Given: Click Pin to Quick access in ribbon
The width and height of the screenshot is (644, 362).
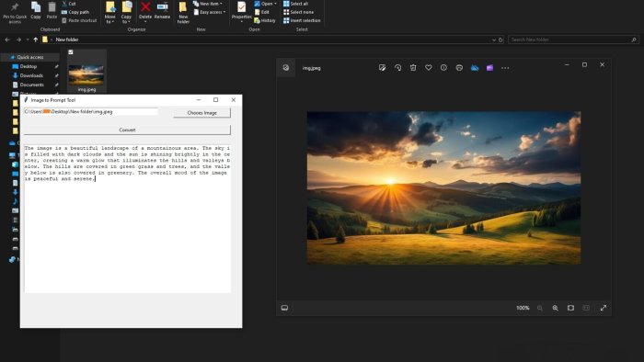Looking at the screenshot, I should point(15,12).
